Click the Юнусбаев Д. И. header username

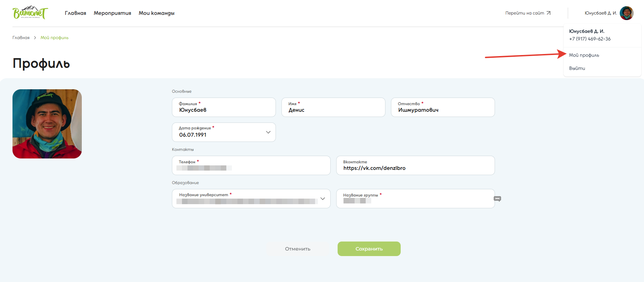[601, 13]
